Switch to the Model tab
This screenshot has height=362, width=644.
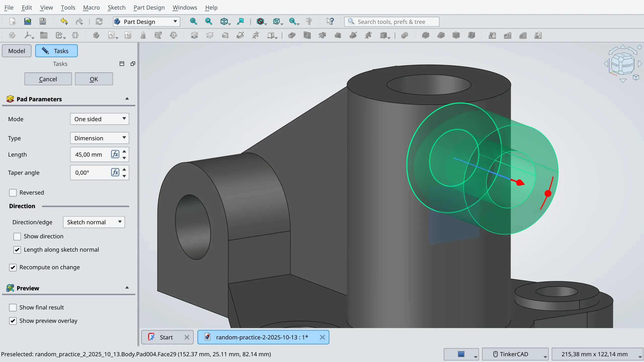point(16,51)
